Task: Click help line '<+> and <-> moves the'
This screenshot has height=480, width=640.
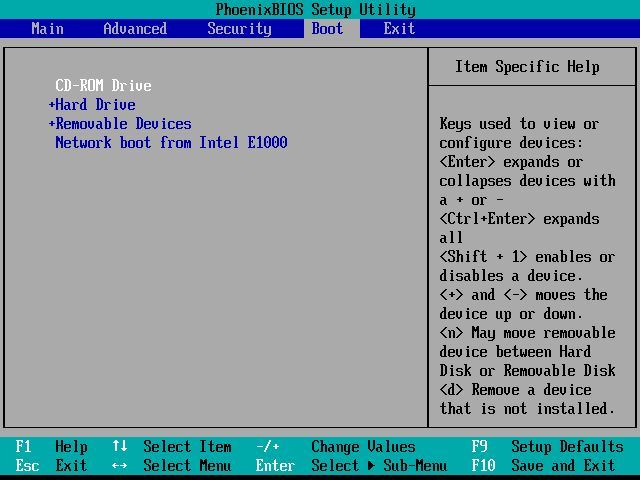Action: 524,295
